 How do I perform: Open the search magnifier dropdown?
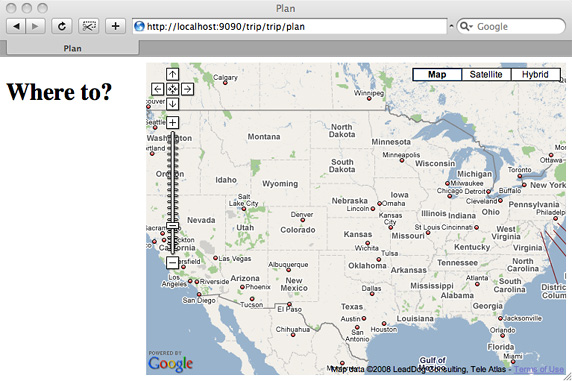(x=466, y=26)
